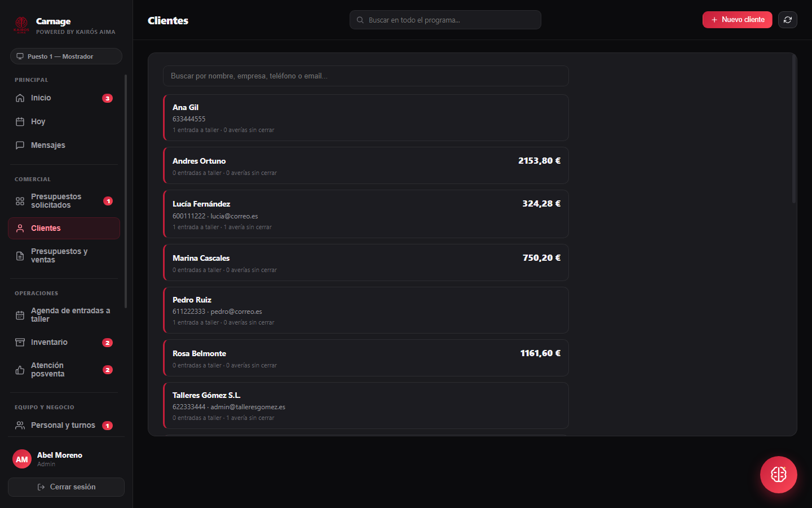The height and width of the screenshot is (508, 812).
Task: Open Talleres Gómez S.L. client card
Action: (366, 405)
